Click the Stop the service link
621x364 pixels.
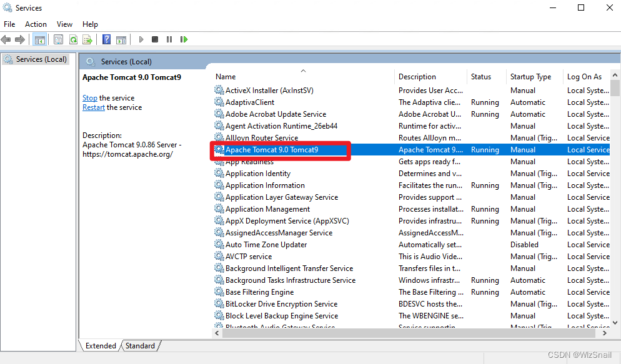click(x=89, y=98)
